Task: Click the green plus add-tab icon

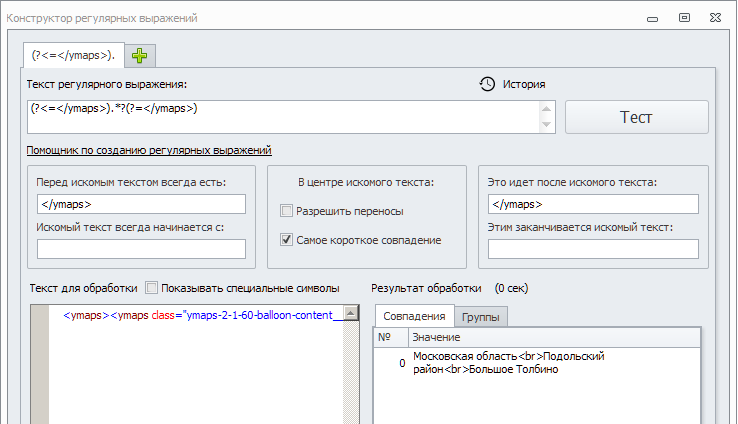Action: click(139, 54)
